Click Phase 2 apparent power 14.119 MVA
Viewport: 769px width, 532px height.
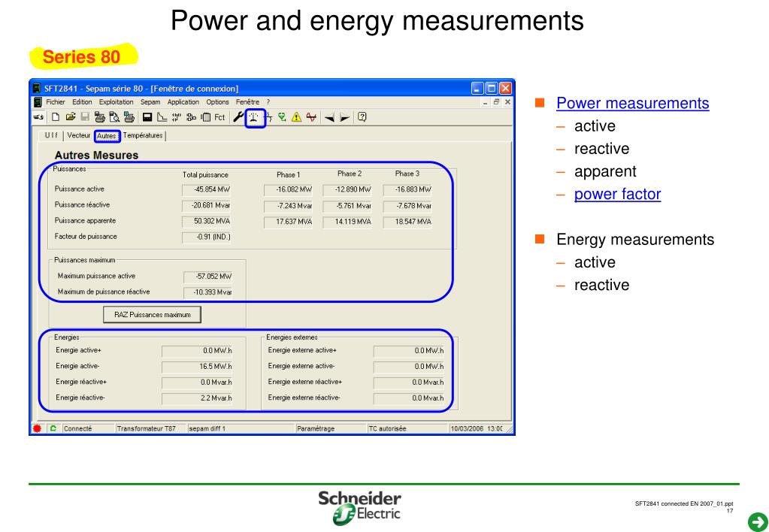click(x=347, y=222)
